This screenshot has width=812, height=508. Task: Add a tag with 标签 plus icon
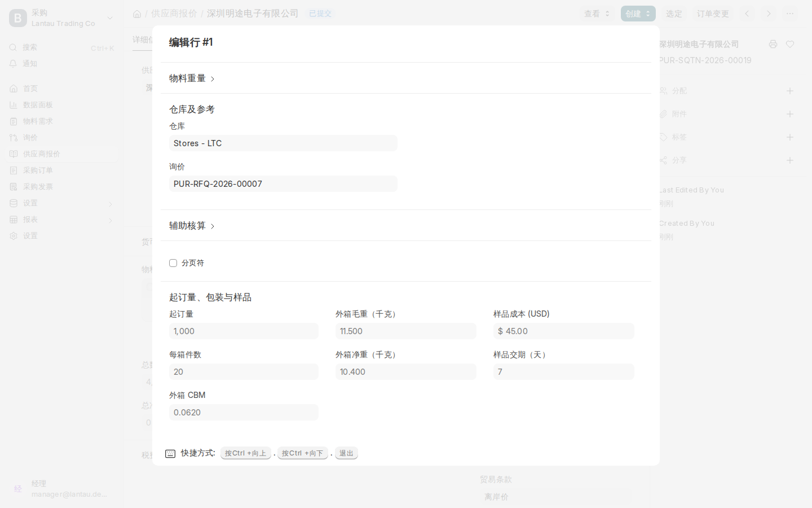pyautogui.click(x=790, y=137)
